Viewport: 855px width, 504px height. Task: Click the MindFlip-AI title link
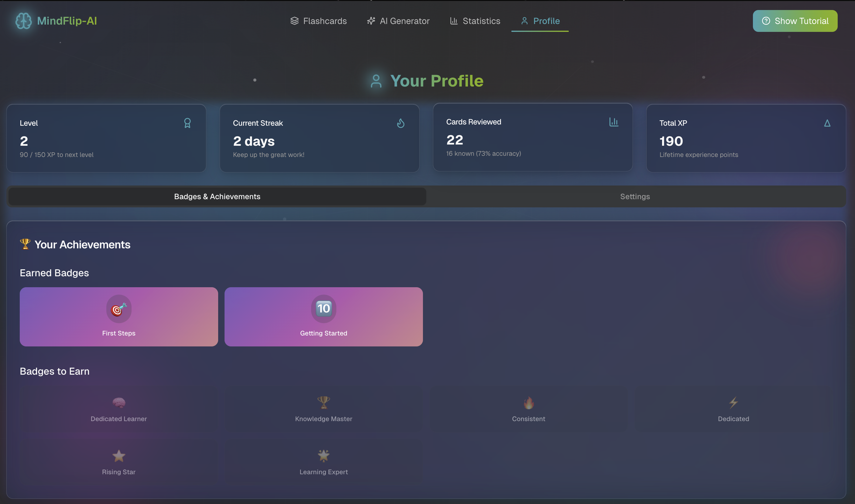(67, 21)
